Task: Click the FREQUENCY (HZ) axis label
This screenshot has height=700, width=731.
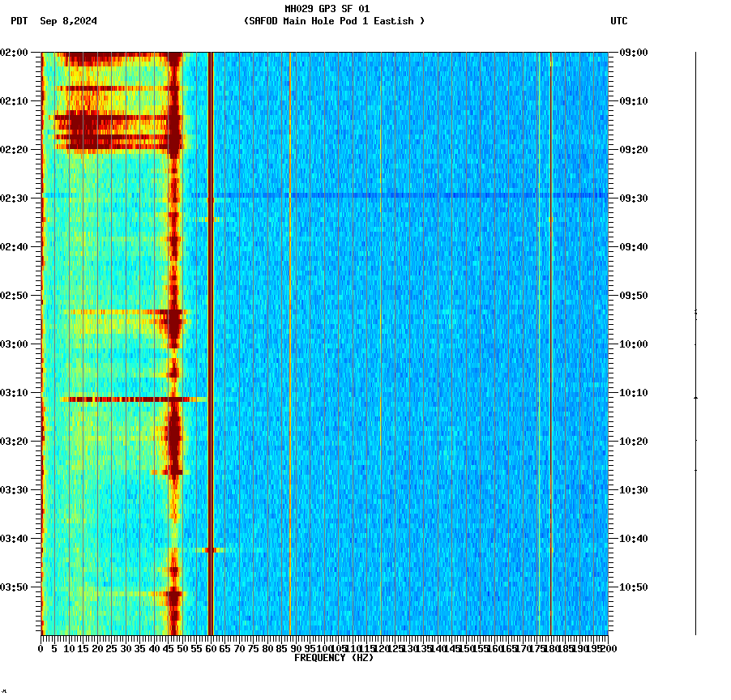Action: click(335, 658)
